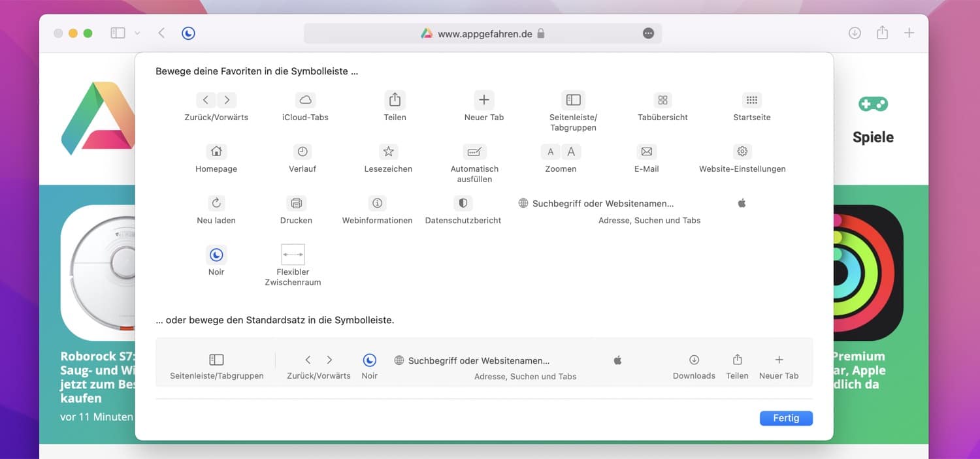Pick the Homepage house icon
Screen dimensions: 980x459
216,151
